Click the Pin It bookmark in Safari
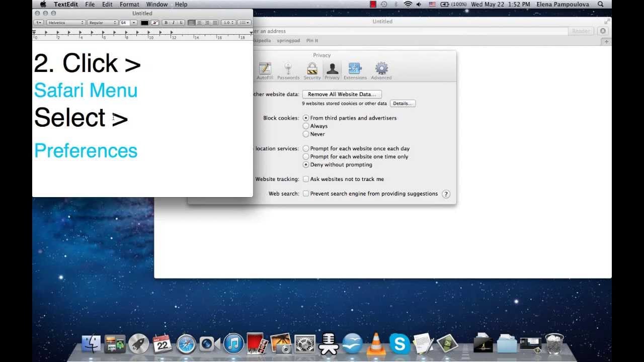This screenshot has width=644, height=362. tap(312, 41)
